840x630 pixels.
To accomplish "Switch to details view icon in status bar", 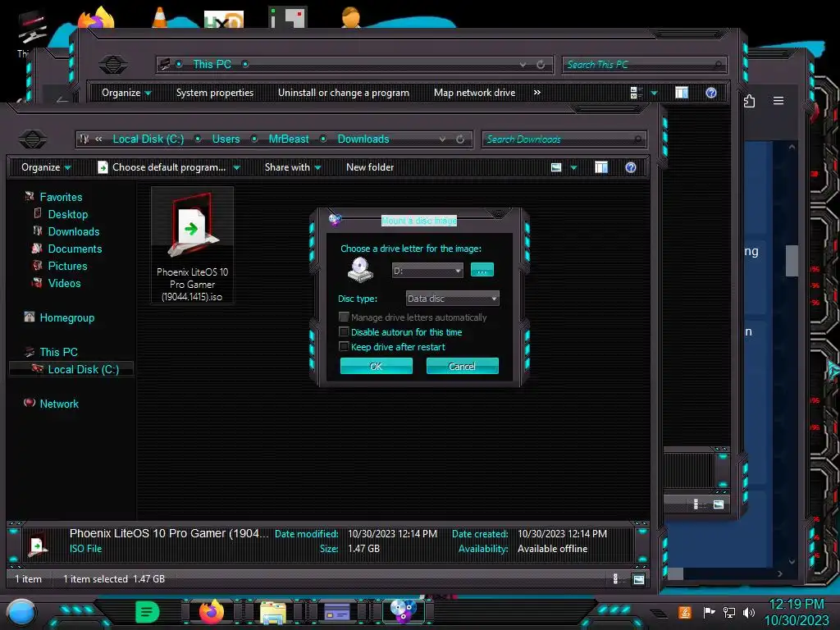I will pos(615,579).
